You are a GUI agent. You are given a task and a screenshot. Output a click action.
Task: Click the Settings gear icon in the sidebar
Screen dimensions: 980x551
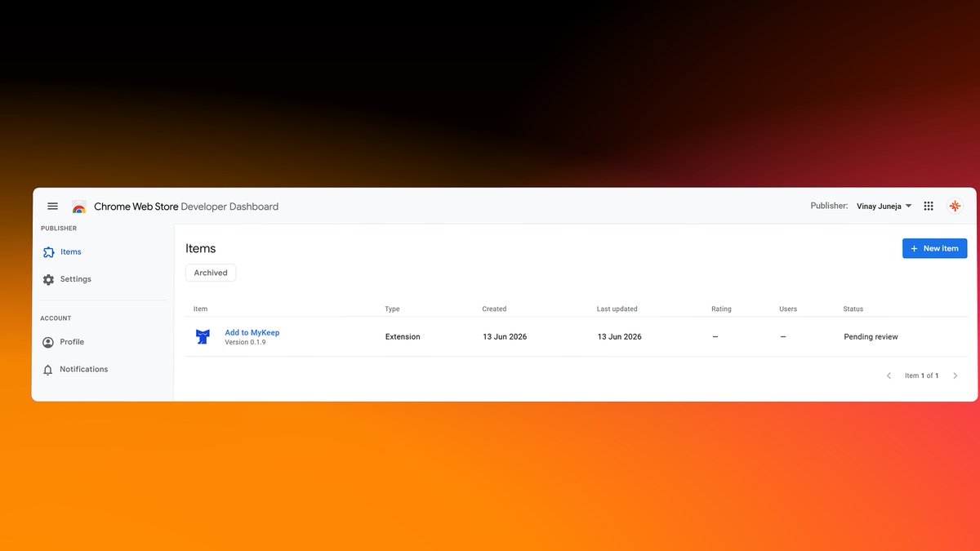[x=48, y=279]
